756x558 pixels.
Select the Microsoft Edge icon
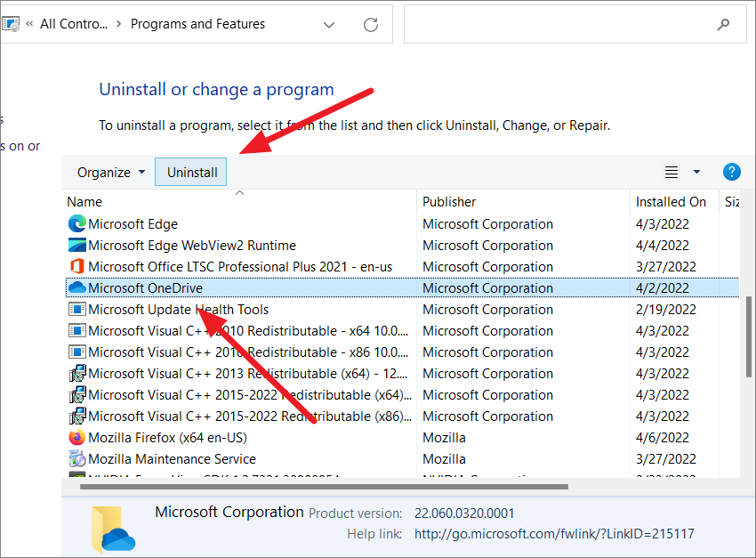[x=76, y=223]
